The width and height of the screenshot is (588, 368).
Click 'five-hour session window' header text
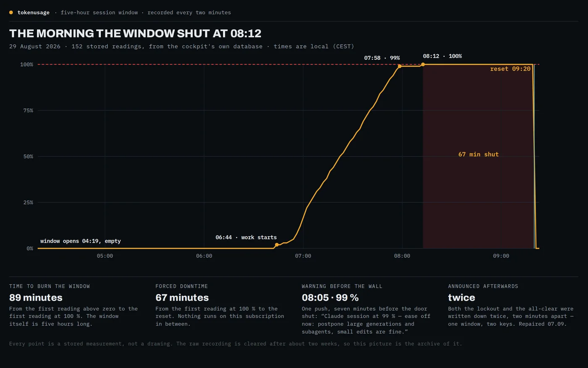click(99, 13)
